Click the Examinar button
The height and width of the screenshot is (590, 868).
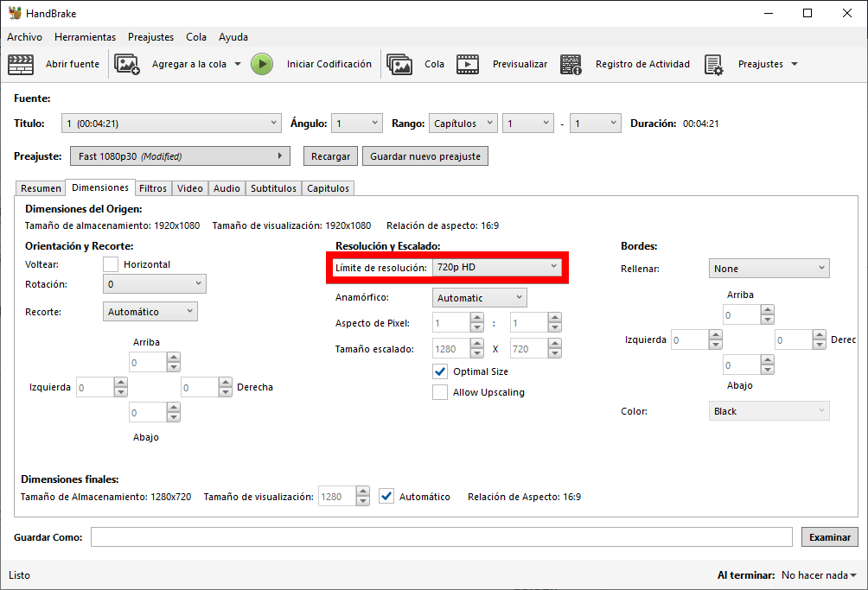pos(830,537)
